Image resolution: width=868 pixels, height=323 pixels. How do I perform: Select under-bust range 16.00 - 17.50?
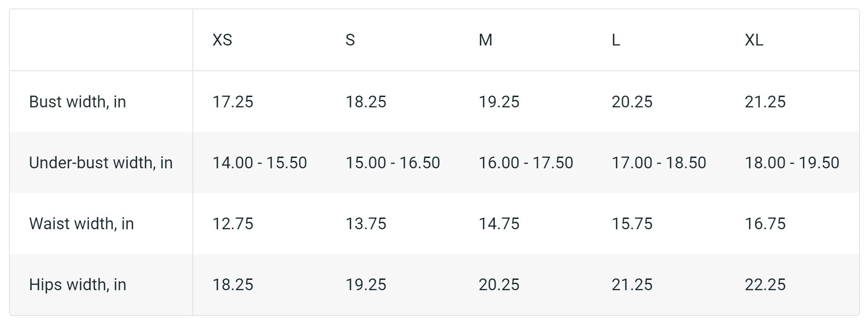pos(526,163)
